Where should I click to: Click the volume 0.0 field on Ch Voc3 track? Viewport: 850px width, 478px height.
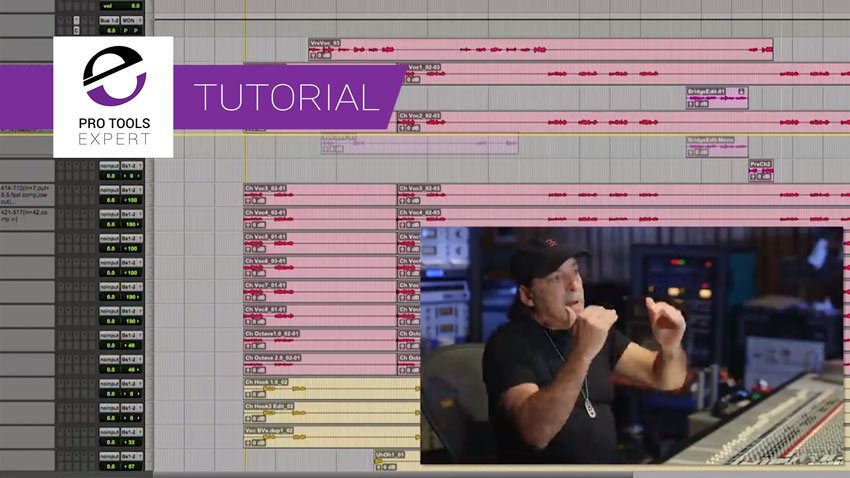[110, 201]
